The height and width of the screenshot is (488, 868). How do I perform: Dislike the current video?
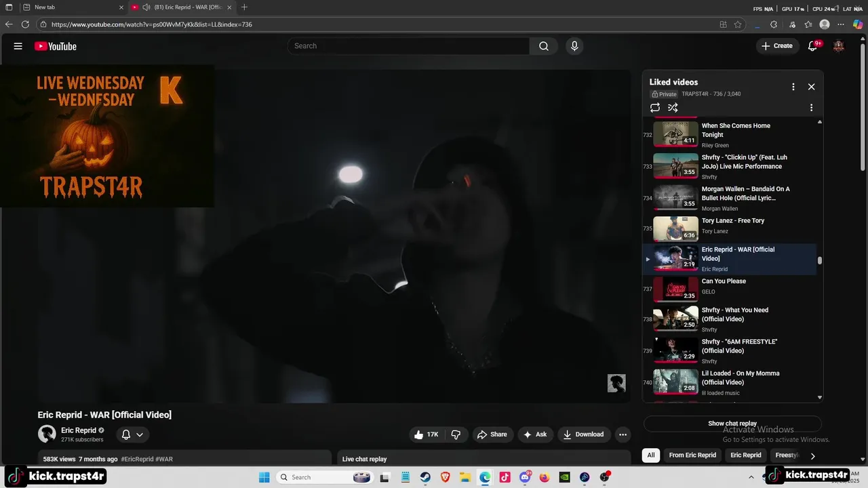click(456, 434)
